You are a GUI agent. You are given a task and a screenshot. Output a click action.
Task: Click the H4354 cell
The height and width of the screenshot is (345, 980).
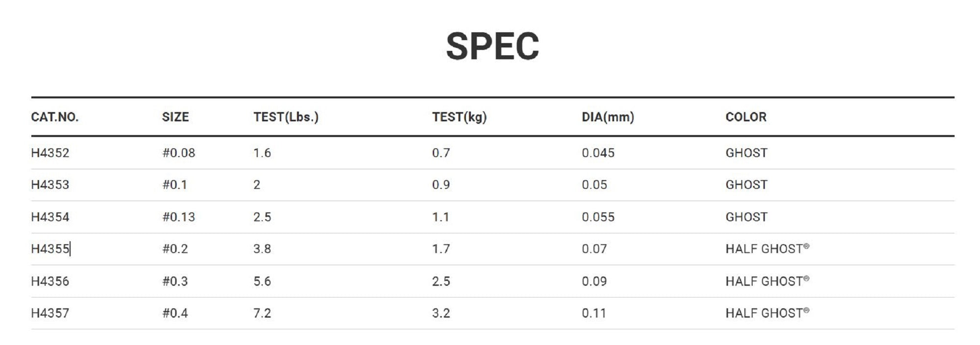pyautogui.click(x=50, y=217)
